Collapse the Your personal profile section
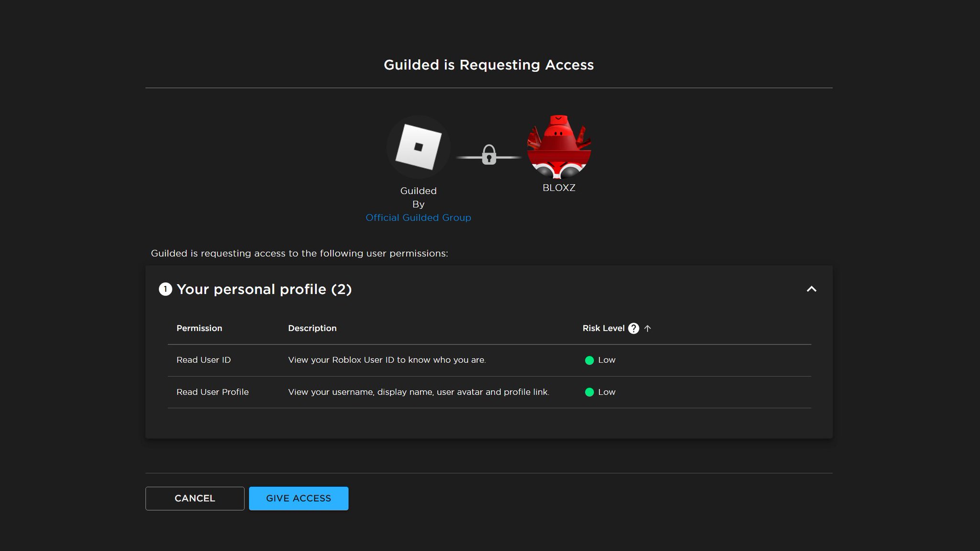 tap(812, 289)
